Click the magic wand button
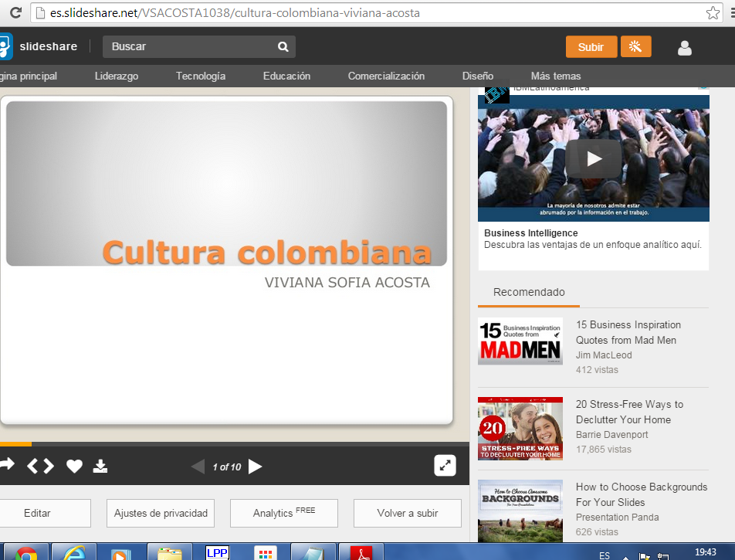 [x=635, y=46]
